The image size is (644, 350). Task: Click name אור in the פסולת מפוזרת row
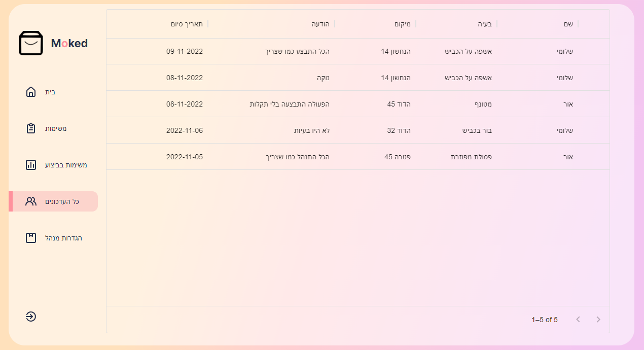click(x=568, y=157)
